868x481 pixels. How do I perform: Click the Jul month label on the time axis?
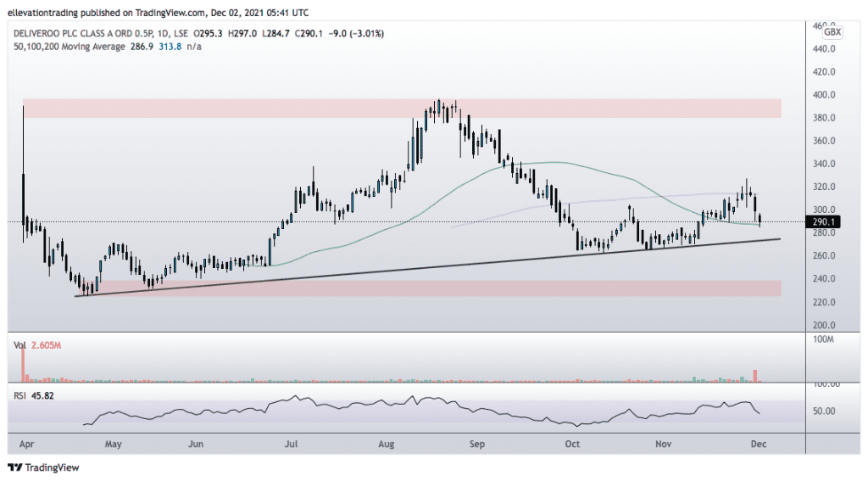click(292, 444)
